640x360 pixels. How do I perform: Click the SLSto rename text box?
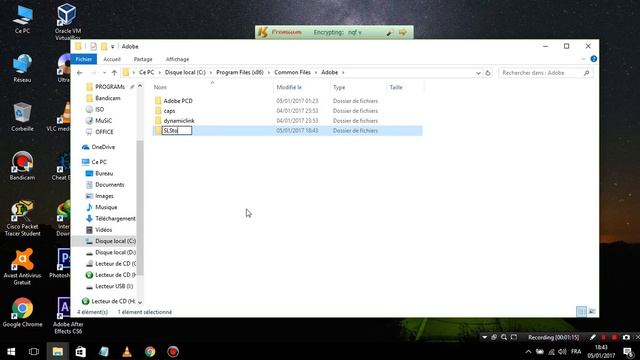coord(177,131)
